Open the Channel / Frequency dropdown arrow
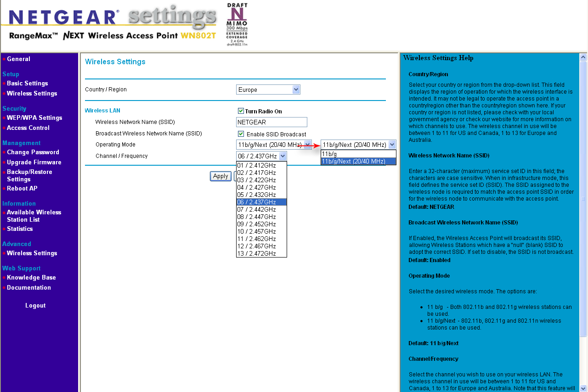 tap(283, 156)
